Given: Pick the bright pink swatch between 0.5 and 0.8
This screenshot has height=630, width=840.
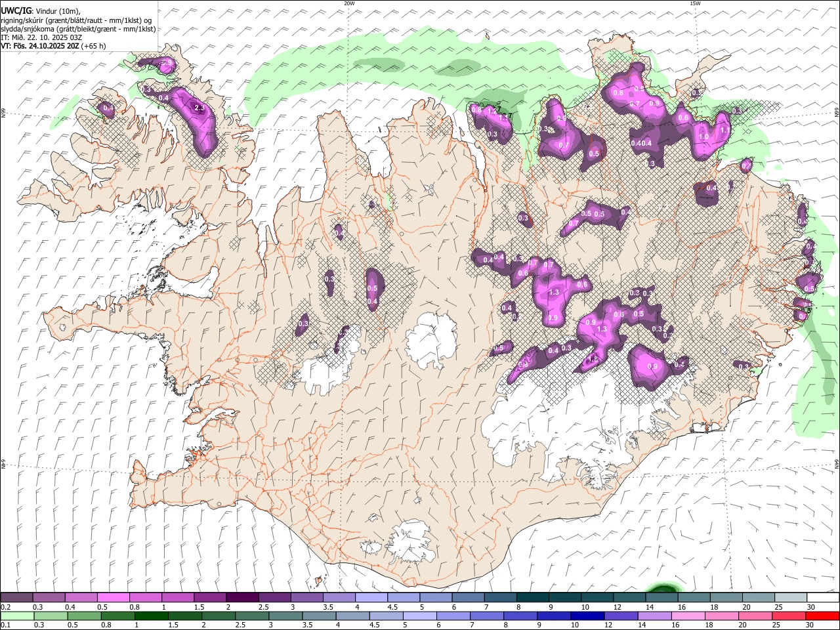Looking at the screenshot, I should pyautogui.click(x=113, y=598).
